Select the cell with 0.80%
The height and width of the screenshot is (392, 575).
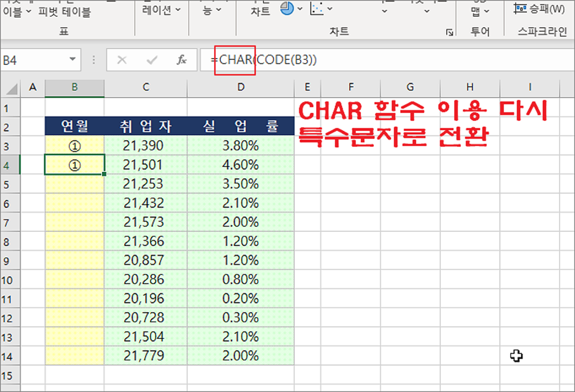[x=241, y=279]
